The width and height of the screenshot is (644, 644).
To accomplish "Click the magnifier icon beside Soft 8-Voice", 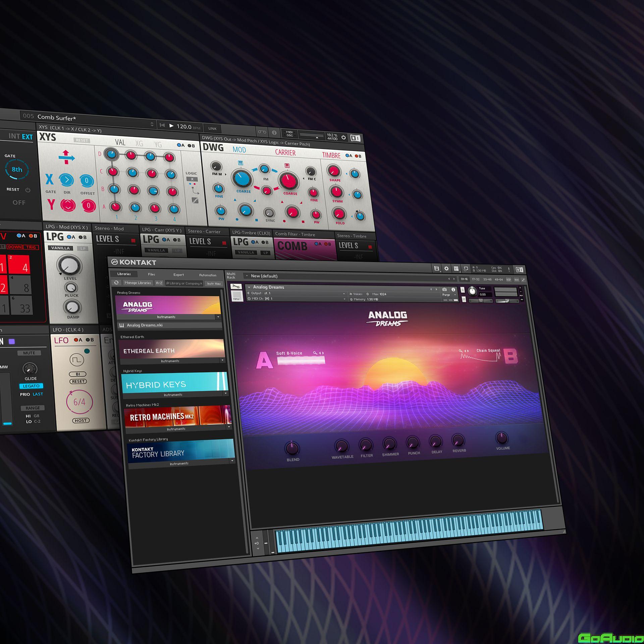I will click(315, 353).
